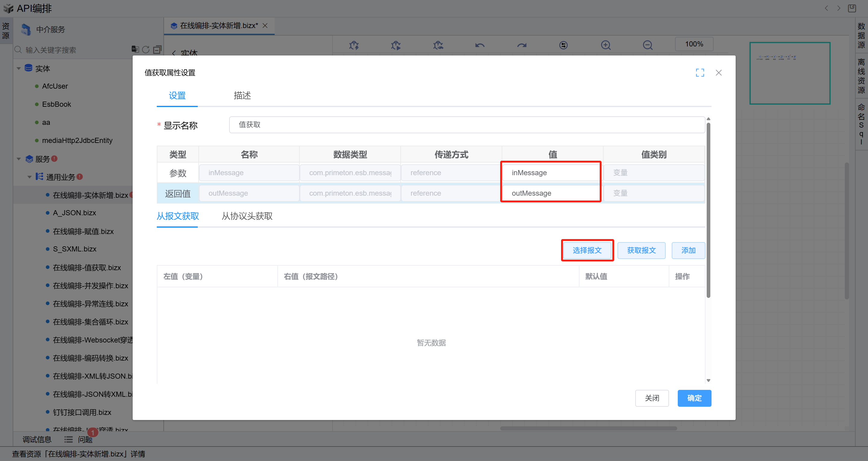The image size is (868, 461).
Task: Click the zoom out magnifier icon
Action: [647, 45]
